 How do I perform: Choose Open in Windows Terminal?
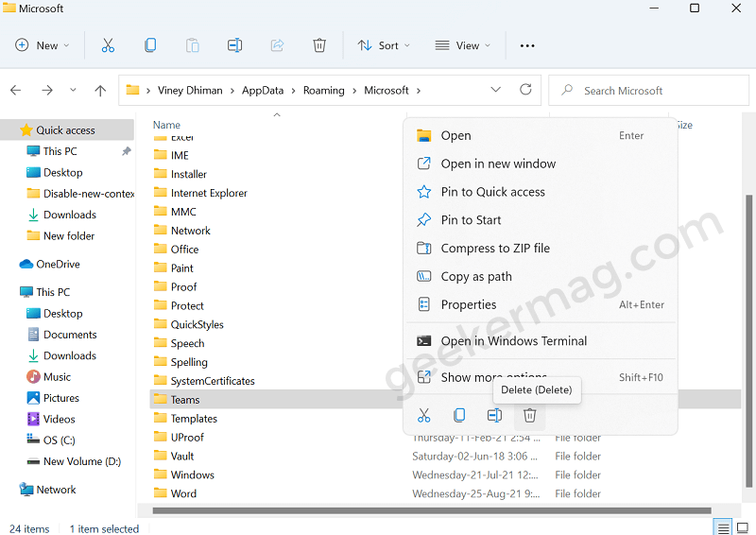(x=540, y=341)
